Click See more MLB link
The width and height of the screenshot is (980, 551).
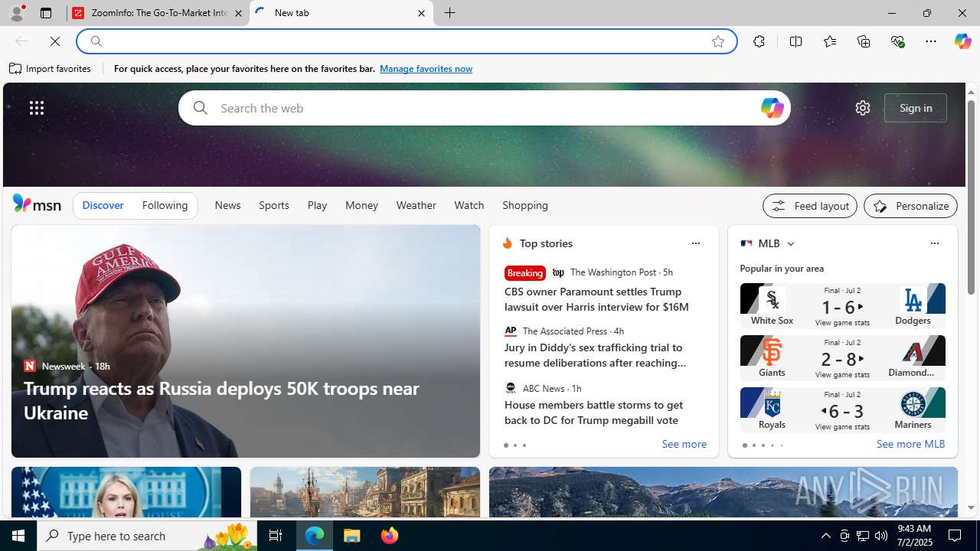(x=910, y=445)
